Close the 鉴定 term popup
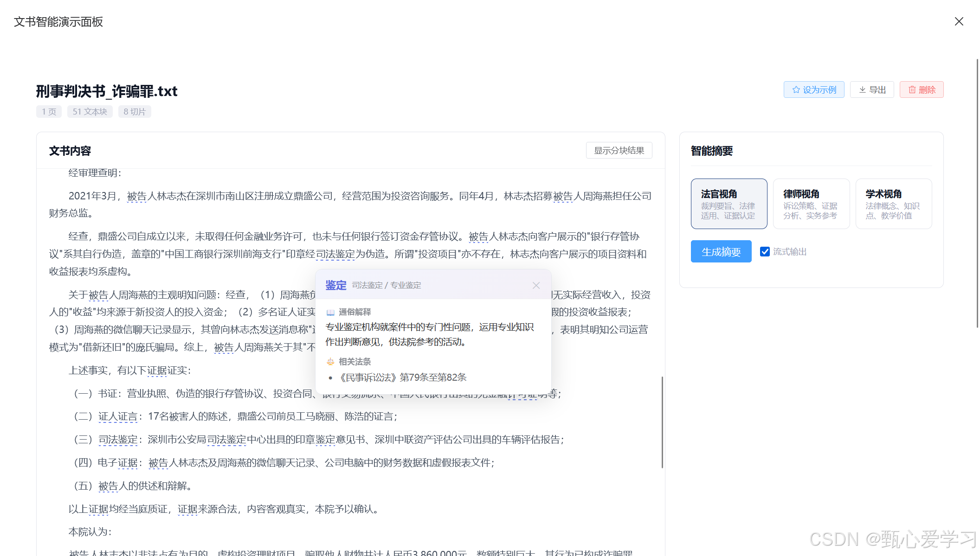 pyautogui.click(x=536, y=285)
